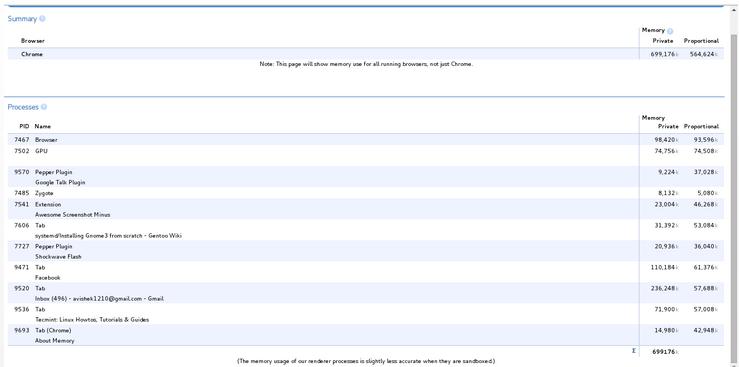This screenshot has width=739, height=367.
Task: Select PID 7485 in the process list
Action: 22,193
